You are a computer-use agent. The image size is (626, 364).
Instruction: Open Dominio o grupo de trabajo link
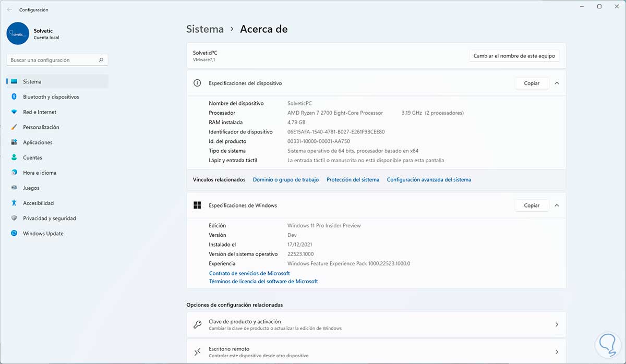click(x=286, y=179)
